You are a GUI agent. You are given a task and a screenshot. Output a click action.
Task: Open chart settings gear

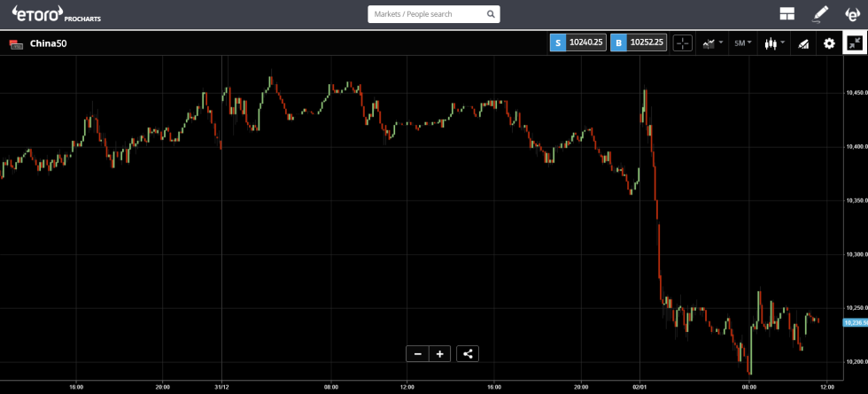829,43
